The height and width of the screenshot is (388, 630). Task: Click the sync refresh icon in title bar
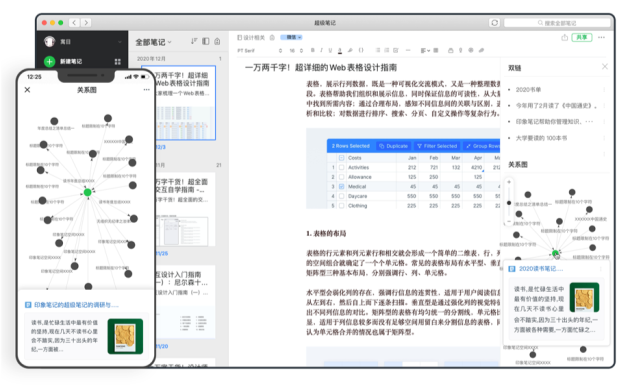[x=495, y=22]
